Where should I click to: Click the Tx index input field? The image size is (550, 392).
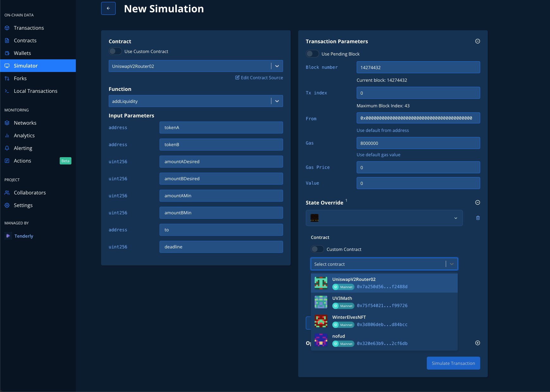click(418, 93)
